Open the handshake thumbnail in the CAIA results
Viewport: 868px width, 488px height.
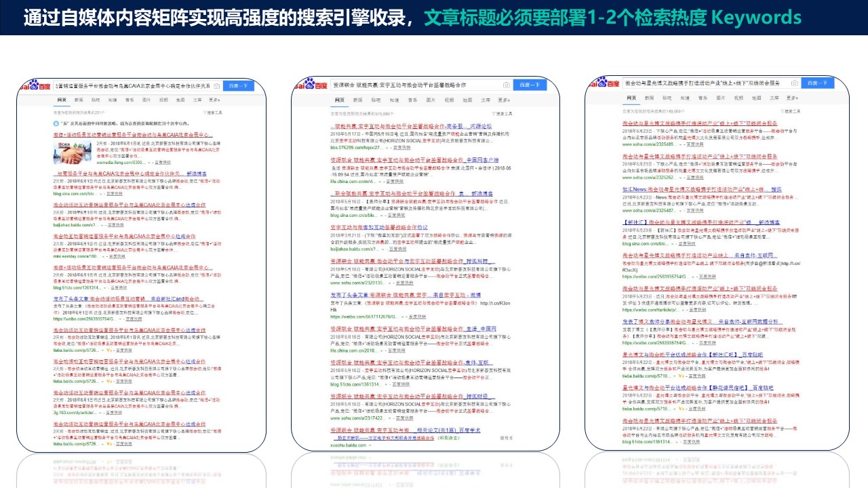[x=73, y=152]
